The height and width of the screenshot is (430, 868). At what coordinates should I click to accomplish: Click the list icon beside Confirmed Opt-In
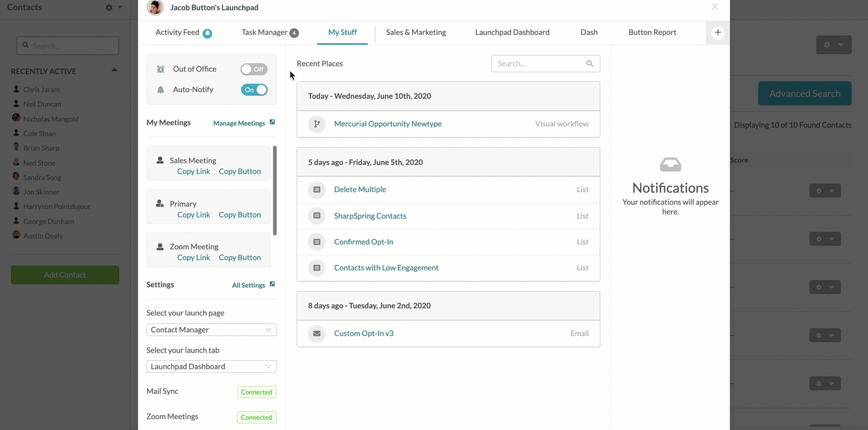point(316,242)
